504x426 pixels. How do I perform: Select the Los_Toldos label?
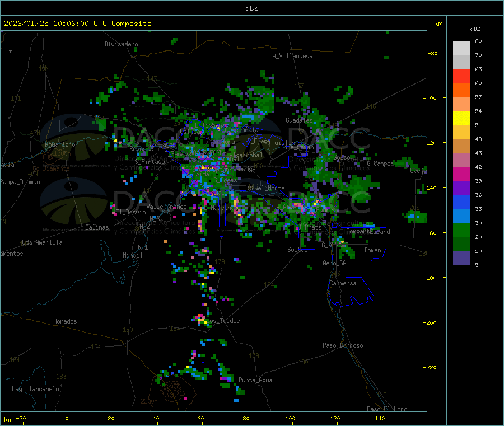point(223,321)
